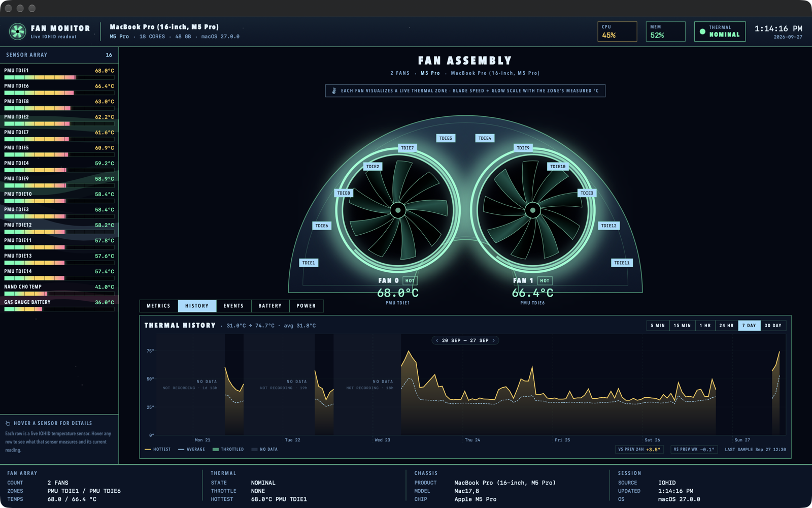
Task: Click the pointer icon beside Hover a Sensor
Action: [x=8, y=423]
